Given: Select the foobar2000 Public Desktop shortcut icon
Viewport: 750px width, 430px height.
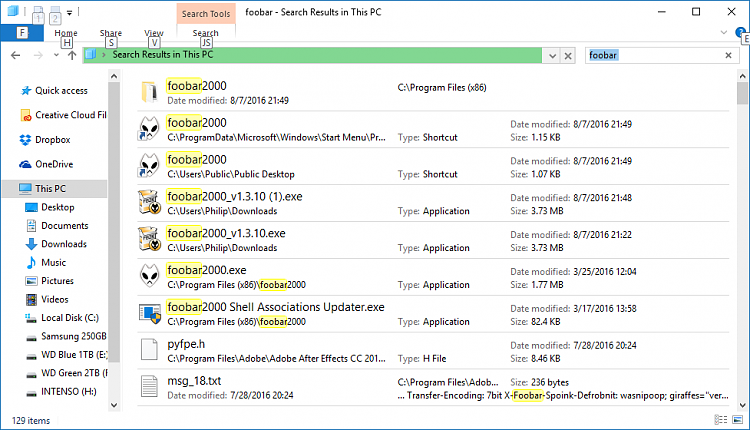Looking at the screenshot, I should (149, 165).
